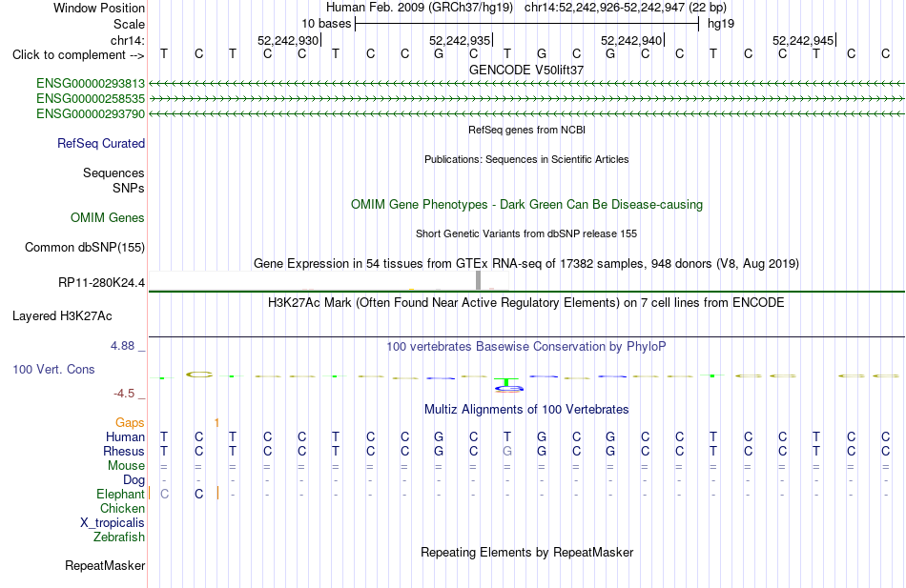
Task: Select the X_tropicalis alignment row label
Action: 113,523
